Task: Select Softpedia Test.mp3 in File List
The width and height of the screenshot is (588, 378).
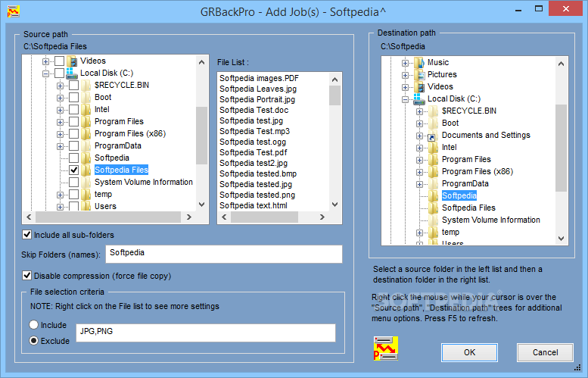Action: (254, 131)
